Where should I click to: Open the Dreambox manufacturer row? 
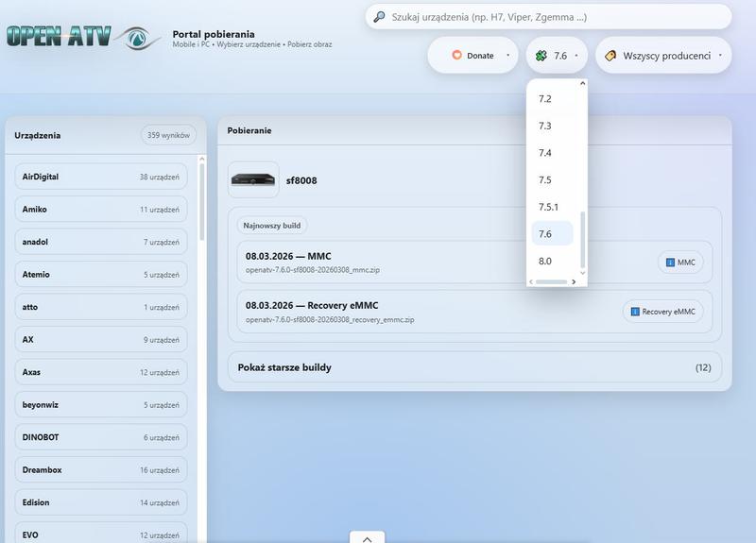pos(101,469)
